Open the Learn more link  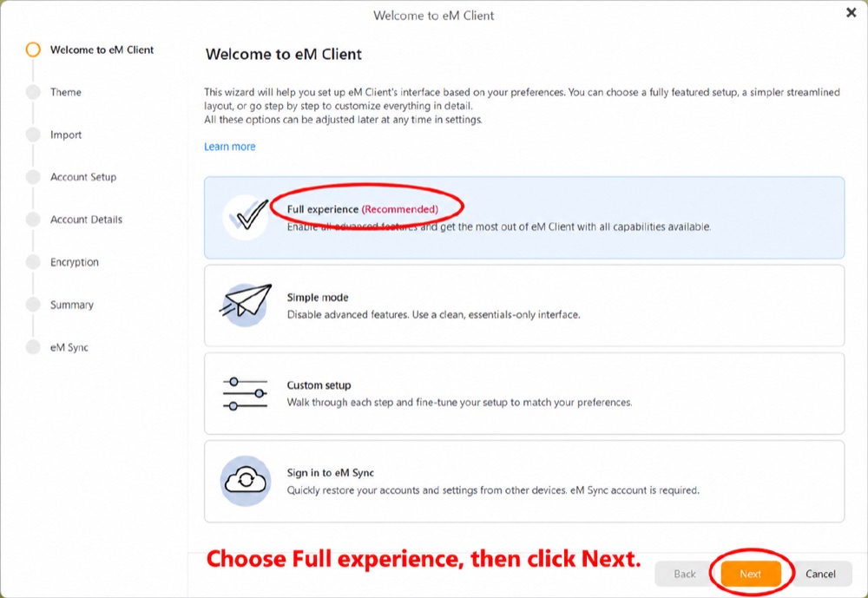tap(230, 147)
